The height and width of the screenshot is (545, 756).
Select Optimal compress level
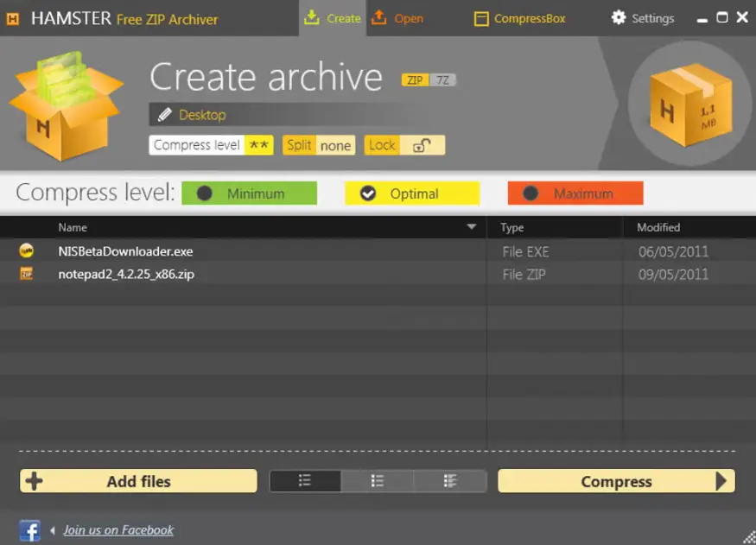[412, 193]
